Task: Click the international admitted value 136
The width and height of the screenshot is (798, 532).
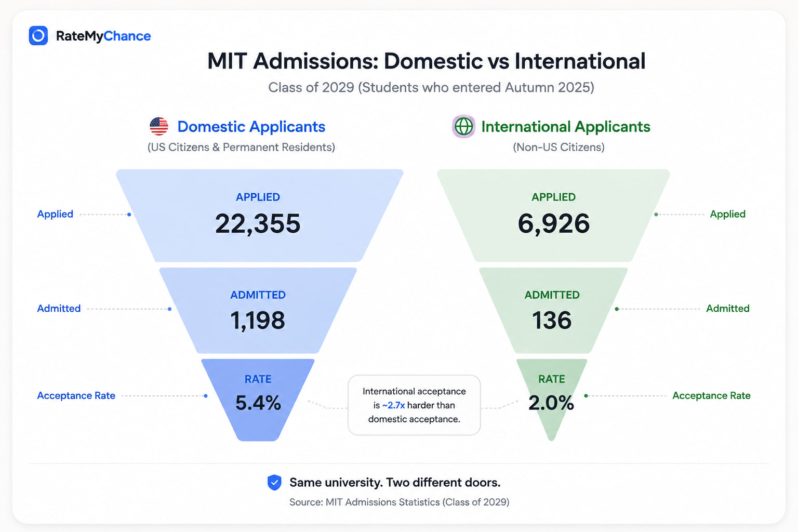Action: (x=552, y=321)
